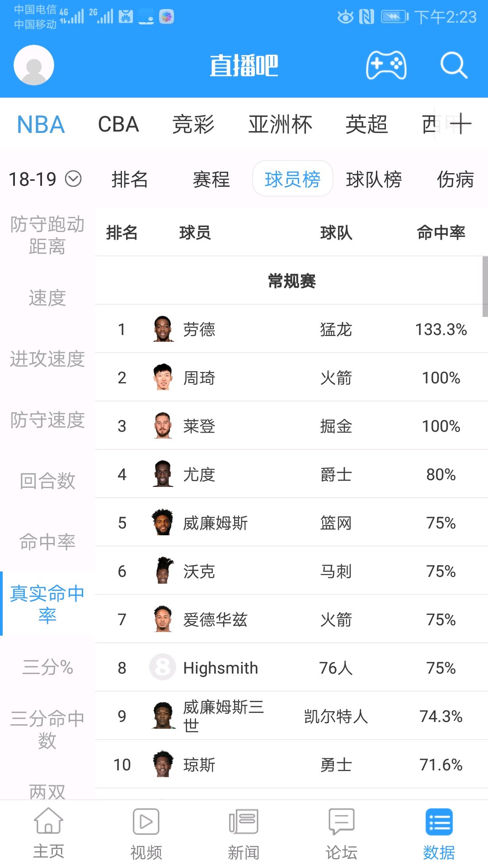Screen dimensions: 488x868
Task: Expand the 18-19 season dropdown
Action: pyautogui.click(x=45, y=179)
